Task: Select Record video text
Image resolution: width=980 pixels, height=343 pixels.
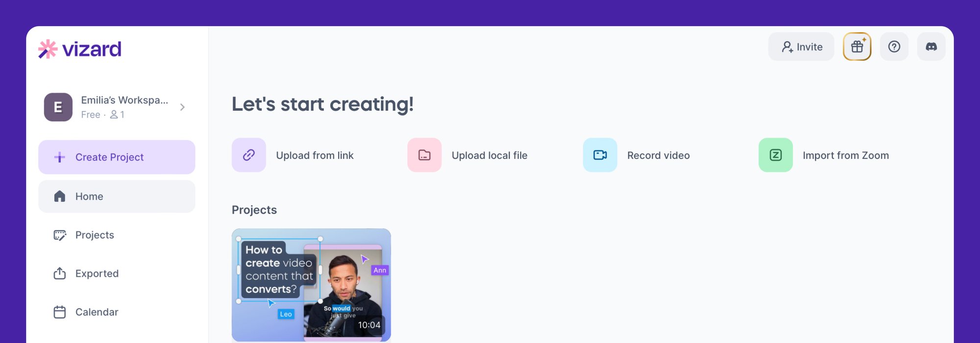Action: 659,155
